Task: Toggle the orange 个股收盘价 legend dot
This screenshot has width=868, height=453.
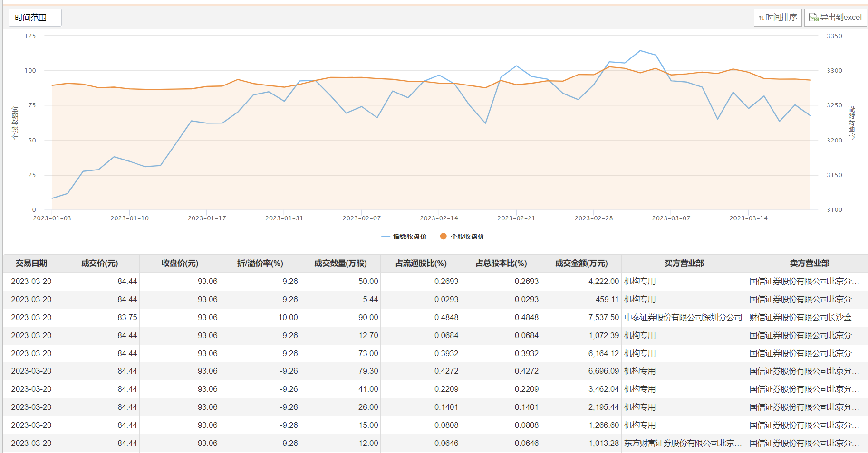Action: [443, 236]
